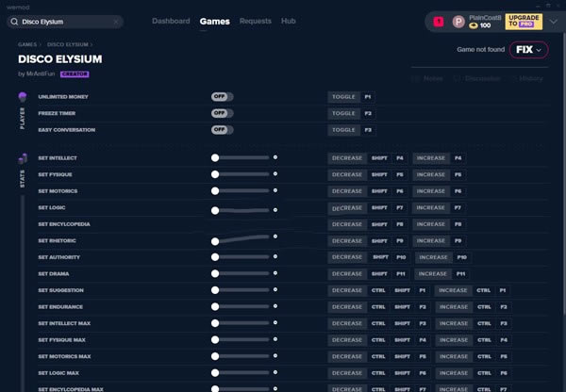
Task: Click the PlainCoat8 profile avatar
Action: (458, 21)
